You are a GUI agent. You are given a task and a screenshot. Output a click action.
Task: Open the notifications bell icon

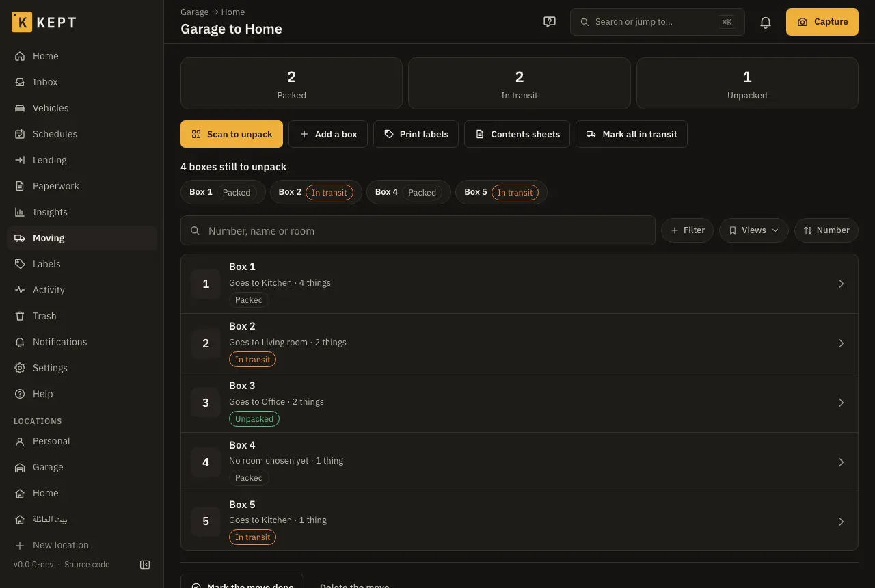pos(766,22)
